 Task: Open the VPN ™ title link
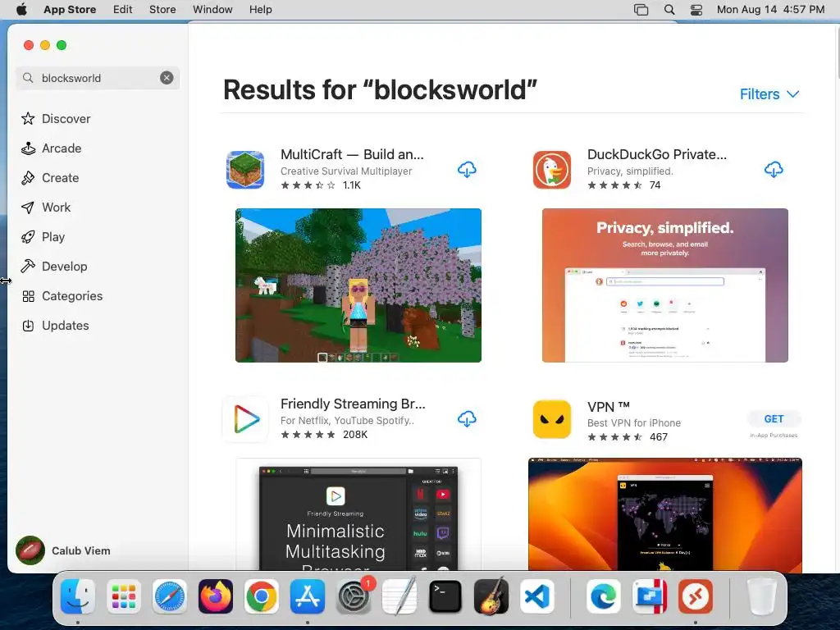pyautogui.click(x=608, y=407)
